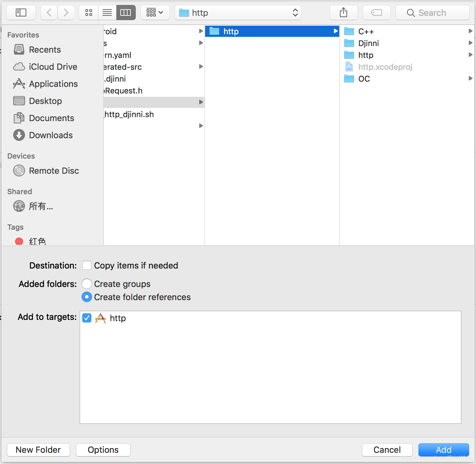
Task: Open Desktop in the sidebar
Action: coord(38,101)
